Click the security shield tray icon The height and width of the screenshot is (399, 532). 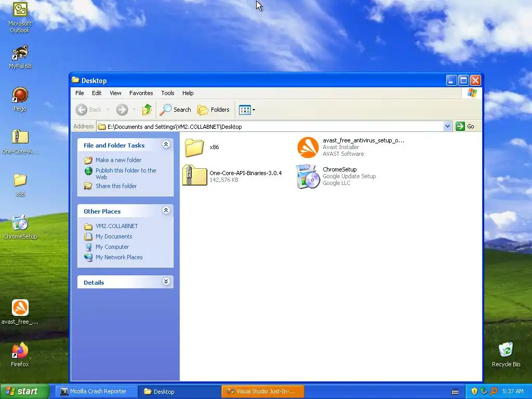[x=474, y=392]
